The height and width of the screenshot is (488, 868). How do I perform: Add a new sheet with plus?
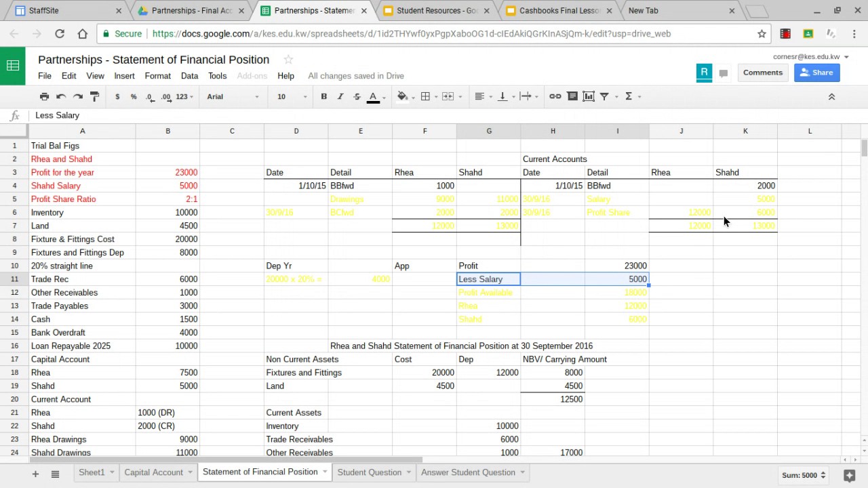click(x=35, y=474)
